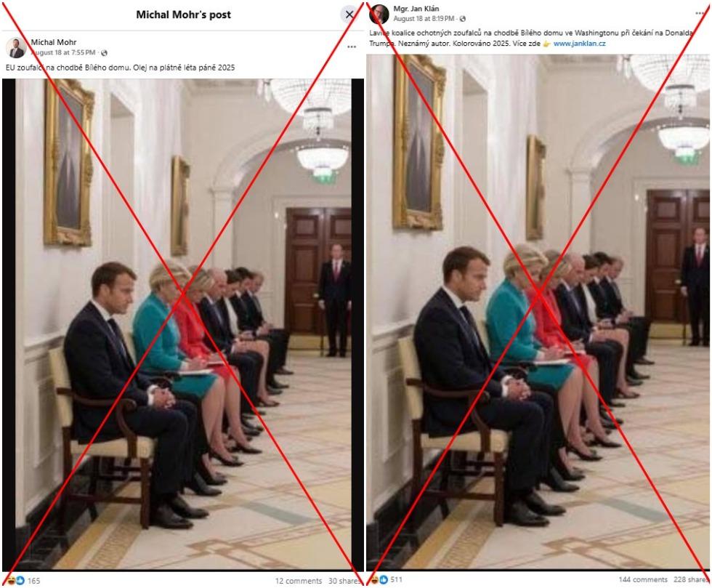
Task: Open Mgr. Jan Klán's profile picture
Action: 379,14
